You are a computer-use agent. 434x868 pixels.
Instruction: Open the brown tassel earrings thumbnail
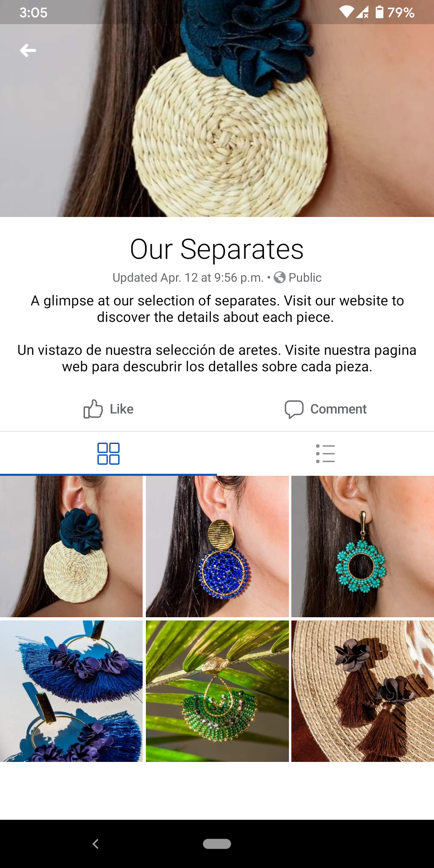point(362,691)
